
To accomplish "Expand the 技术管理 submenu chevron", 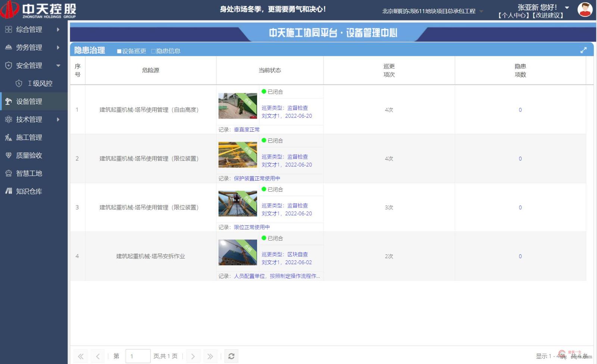I will [x=58, y=119].
